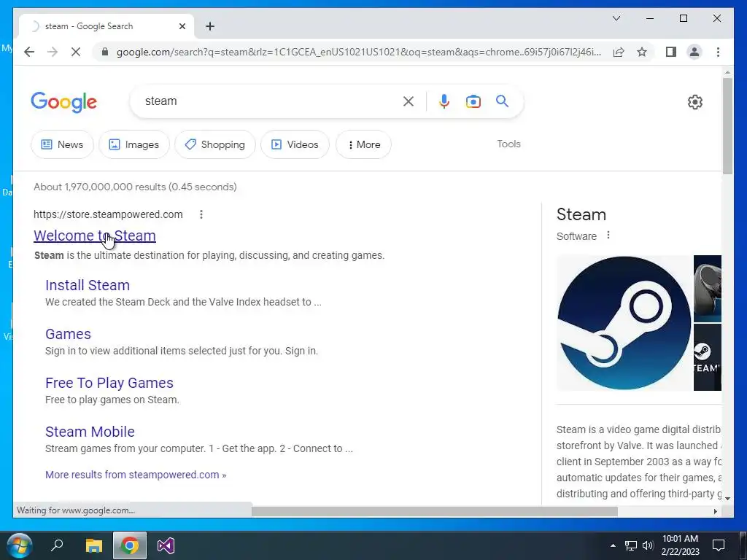This screenshot has width=747, height=560.
Task: View the Steam controller thumbnail image
Action: pyautogui.click(x=707, y=289)
